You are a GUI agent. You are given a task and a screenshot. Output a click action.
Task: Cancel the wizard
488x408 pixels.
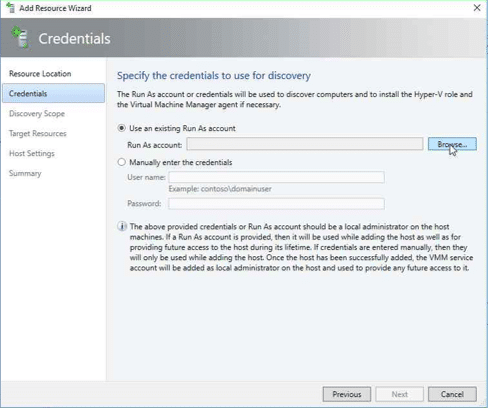click(x=452, y=394)
